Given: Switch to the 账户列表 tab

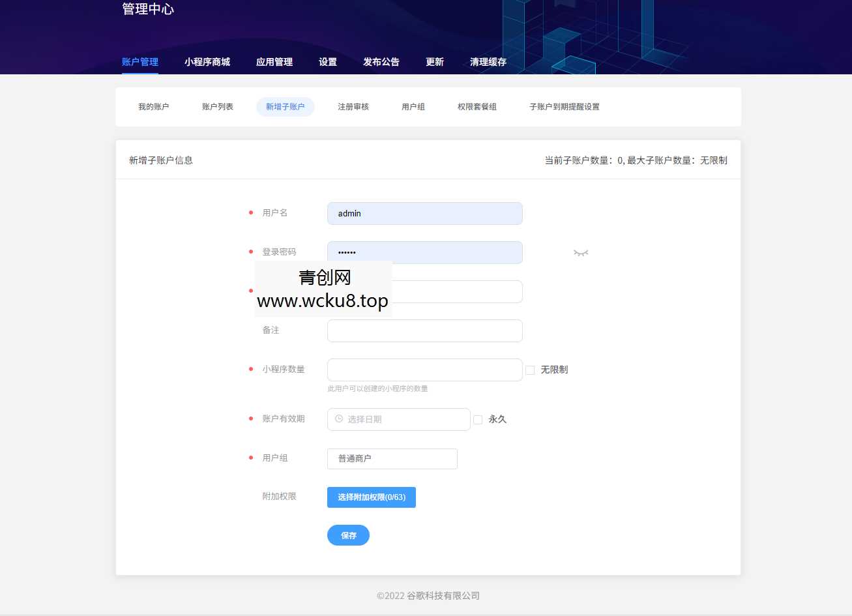Looking at the screenshot, I should (217, 106).
